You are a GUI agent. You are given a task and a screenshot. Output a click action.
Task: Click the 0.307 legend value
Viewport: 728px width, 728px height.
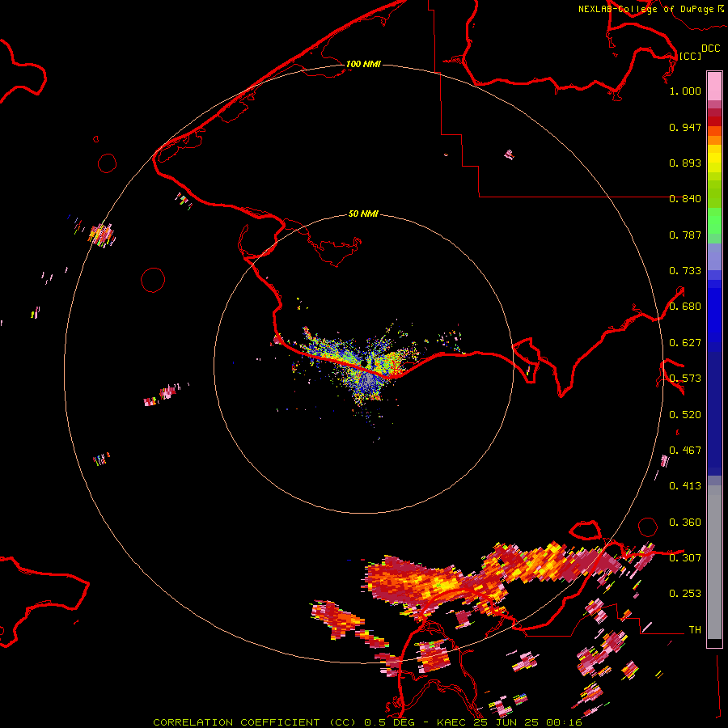[x=685, y=557]
